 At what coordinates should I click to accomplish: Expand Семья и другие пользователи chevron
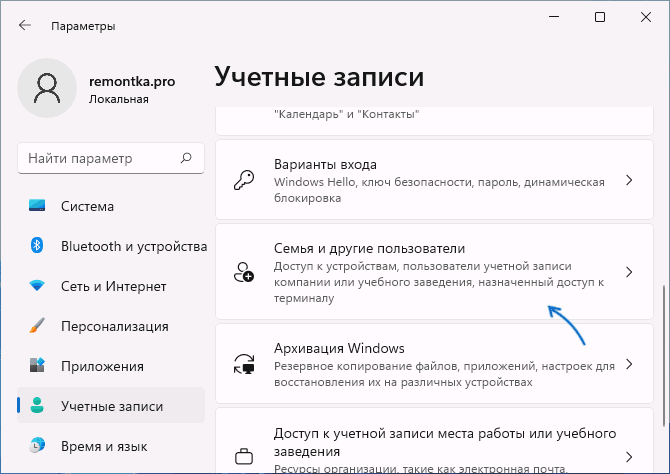point(629,272)
